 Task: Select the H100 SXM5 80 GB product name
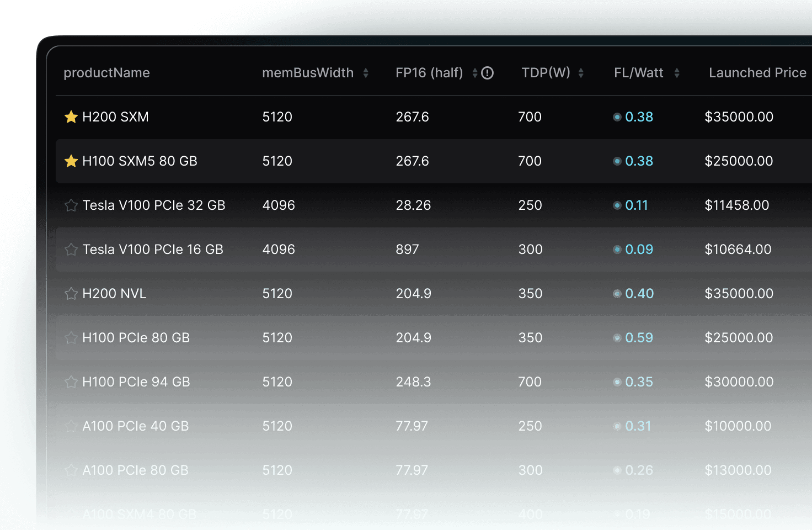click(140, 161)
